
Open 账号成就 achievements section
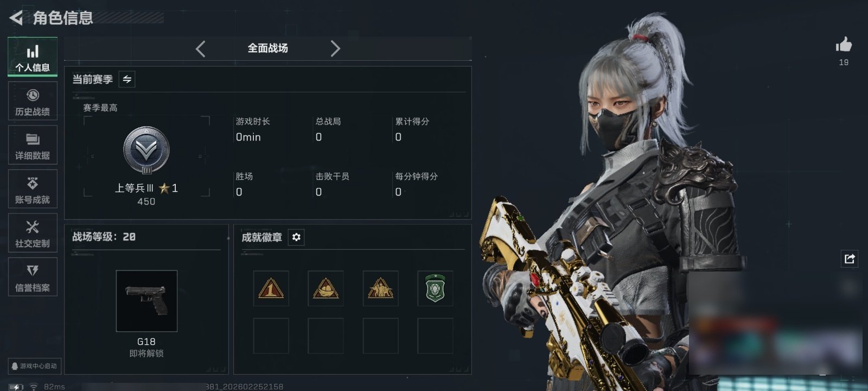33,189
